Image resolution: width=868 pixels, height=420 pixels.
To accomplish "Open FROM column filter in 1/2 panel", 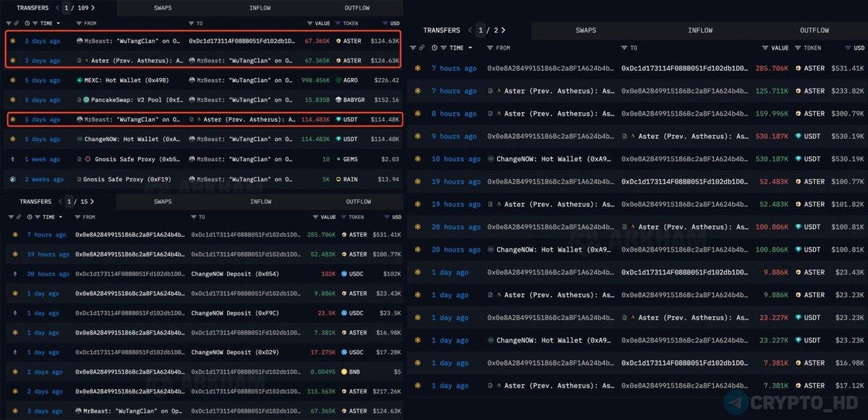I will coord(490,48).
